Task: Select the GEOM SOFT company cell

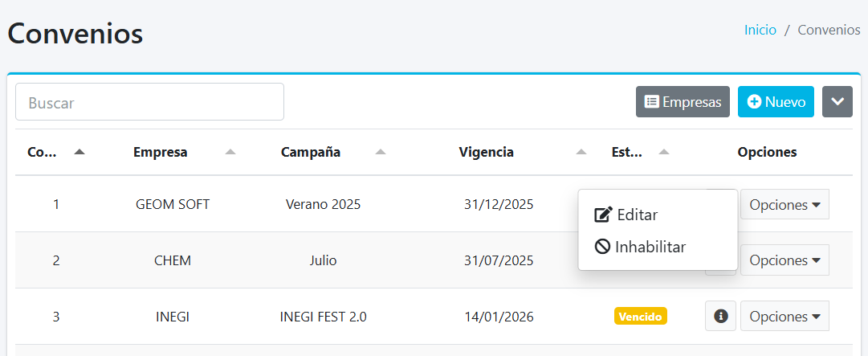Action: [173, 204]
